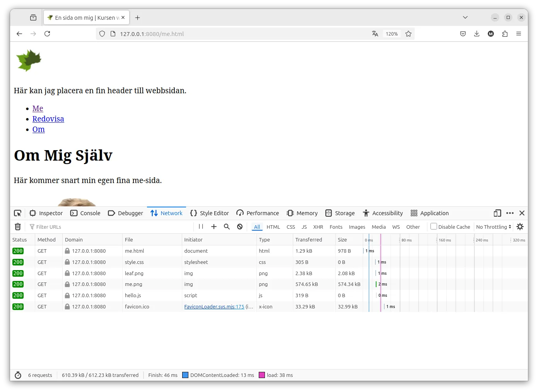The width and height of the screenshot is (538, 392).
Task: Open network settings gear menu
Action: click(x=520, y=227)
